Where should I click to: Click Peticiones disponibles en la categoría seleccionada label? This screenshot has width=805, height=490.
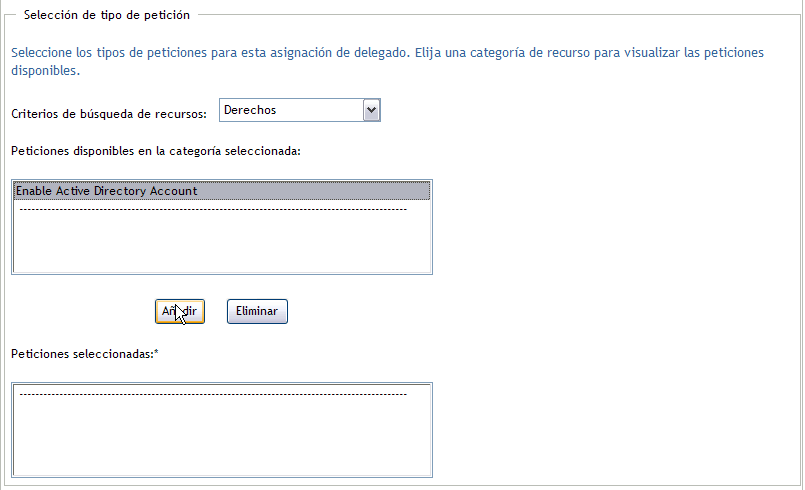(x=155, y=151)
